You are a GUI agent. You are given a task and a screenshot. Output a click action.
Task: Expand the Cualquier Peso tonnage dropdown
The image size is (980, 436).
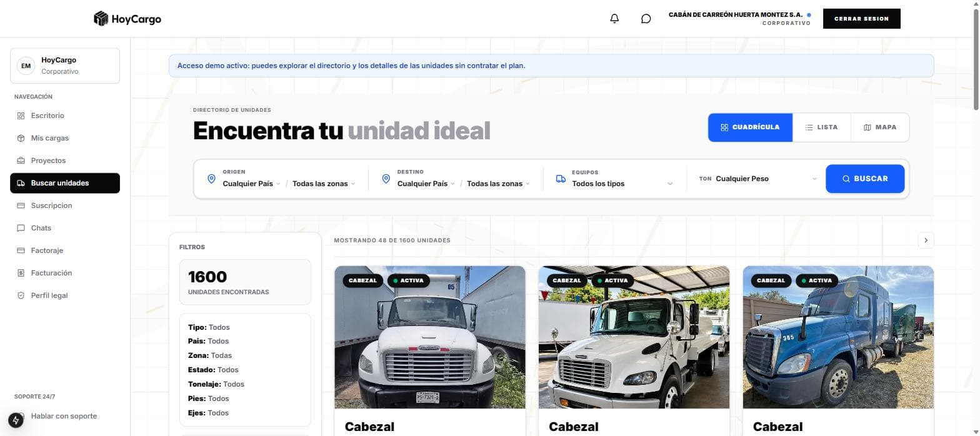[766, 179]
